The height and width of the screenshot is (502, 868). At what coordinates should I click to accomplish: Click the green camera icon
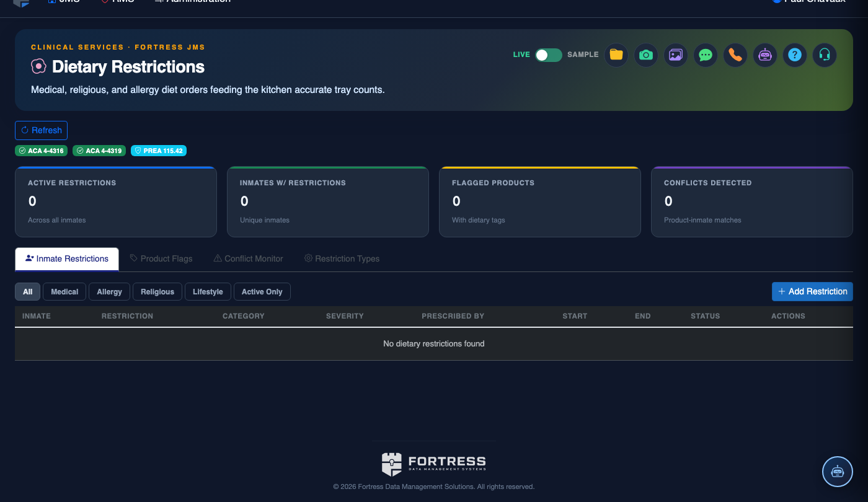[645, 55]
